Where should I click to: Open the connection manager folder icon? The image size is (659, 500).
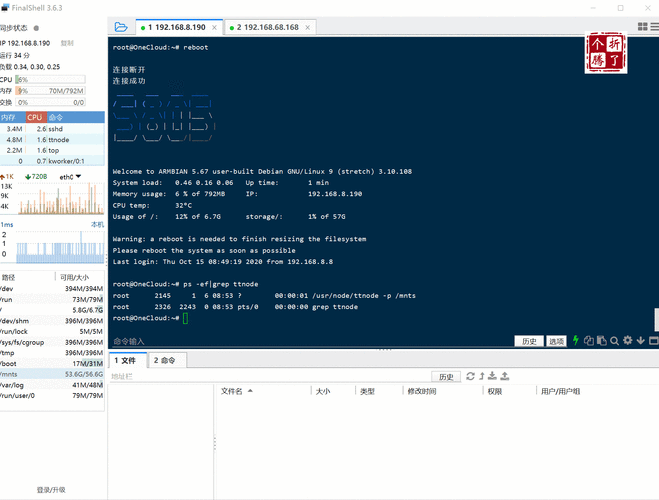(x=121, y=27)
